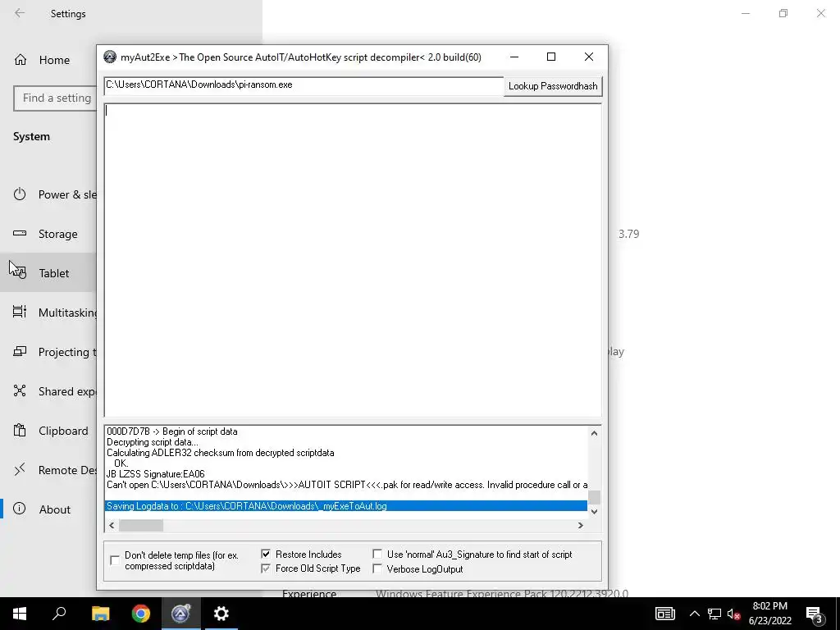Switch to Settings gear taskbar icon

click(221, 614)
